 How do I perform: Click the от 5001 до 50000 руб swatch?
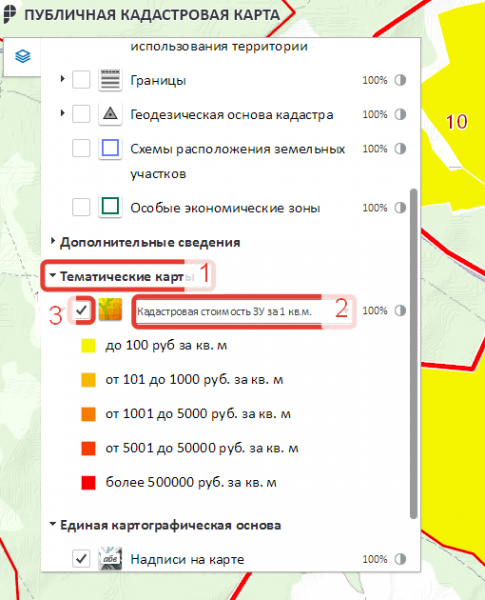[x=88, y=448]
